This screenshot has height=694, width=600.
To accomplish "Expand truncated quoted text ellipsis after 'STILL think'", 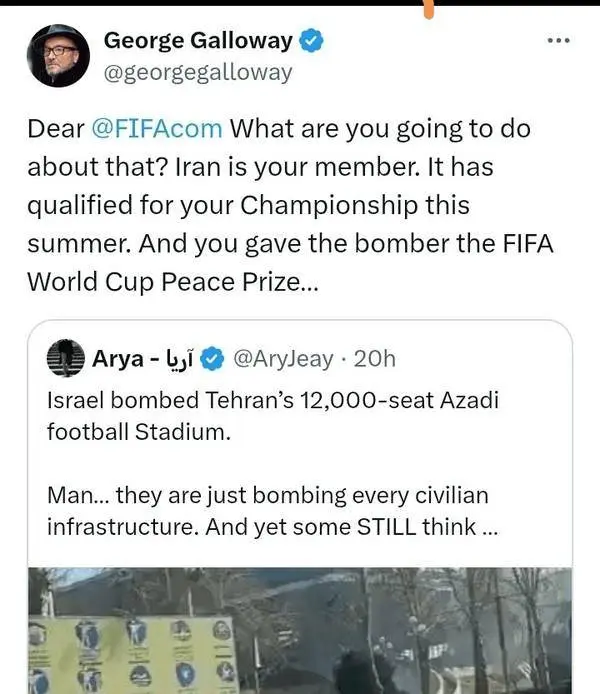I will [487, 528].
